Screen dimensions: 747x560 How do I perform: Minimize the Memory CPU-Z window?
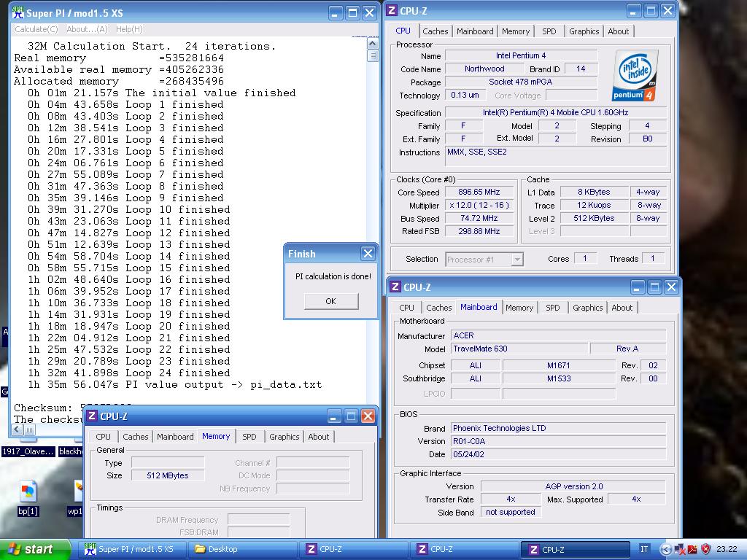coord(333,416)
